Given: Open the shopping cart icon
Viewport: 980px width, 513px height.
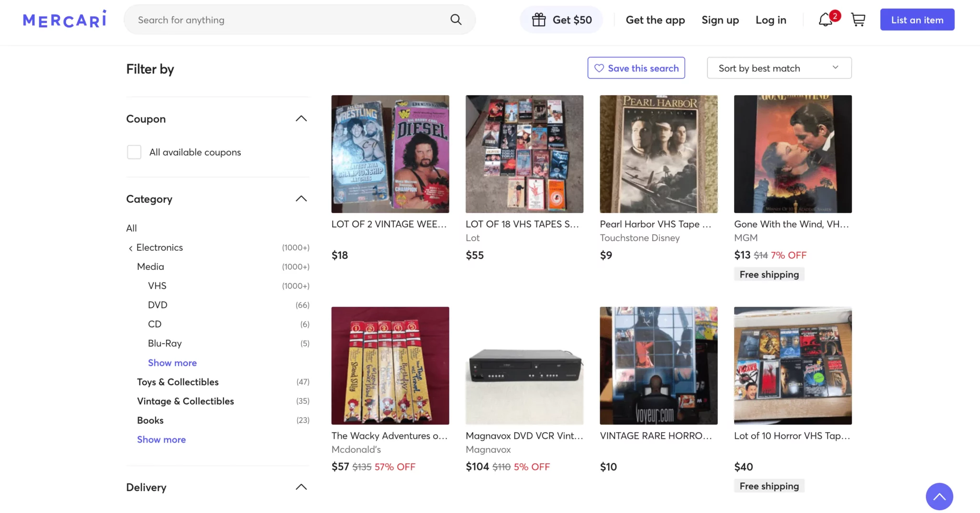Looking at the screenshot, I should click(858, 20).
